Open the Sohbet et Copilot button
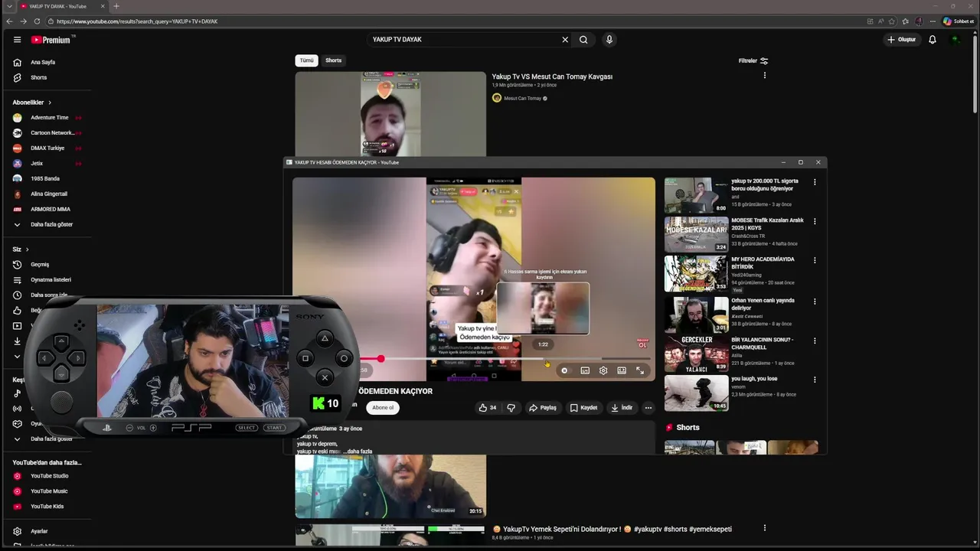The image size is (980, 551). coord(958,21)
